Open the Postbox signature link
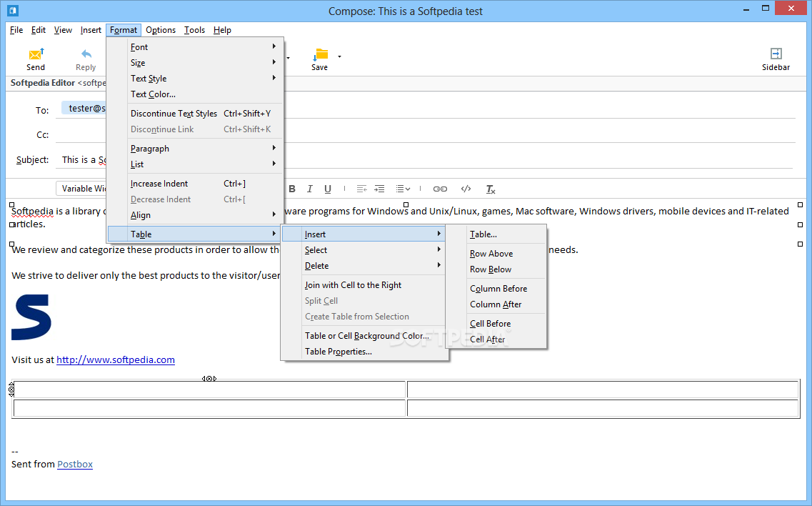The height and width of the screenshot is (506, 812). 75,464
